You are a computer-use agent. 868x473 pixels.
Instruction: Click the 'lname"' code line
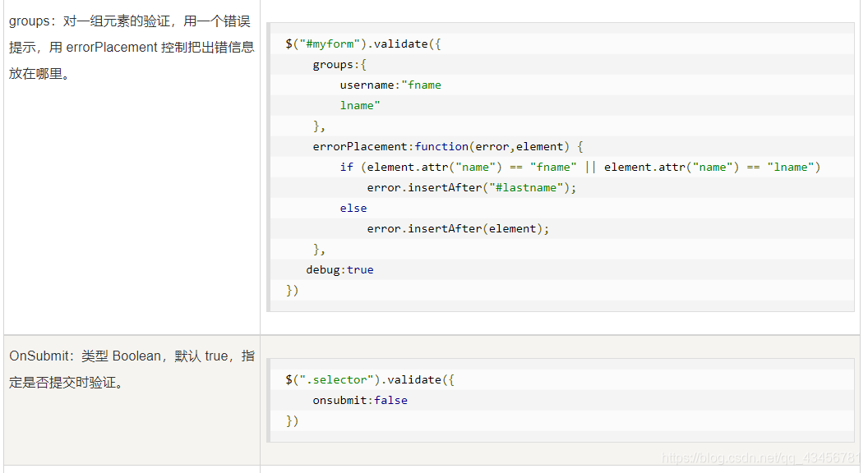(x=360, y=105)
